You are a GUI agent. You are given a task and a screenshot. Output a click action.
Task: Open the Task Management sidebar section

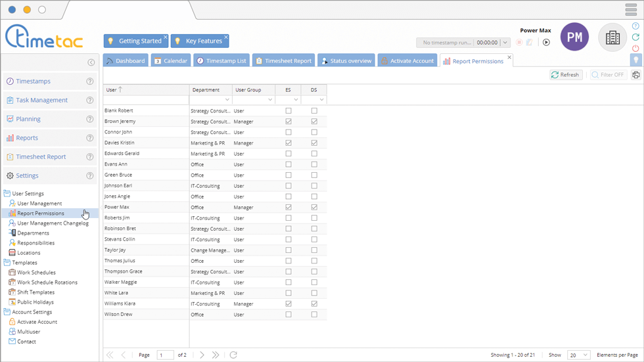pyautogui.click(x=50, y=100)
